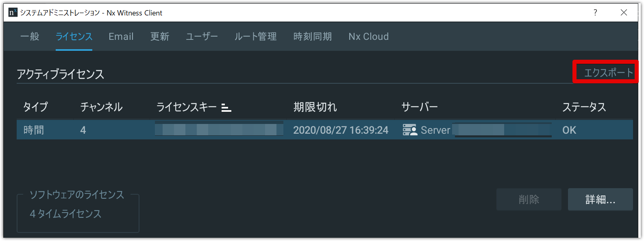Sort by the チャンネル column header
644x241 pixels.
point(101,107)
